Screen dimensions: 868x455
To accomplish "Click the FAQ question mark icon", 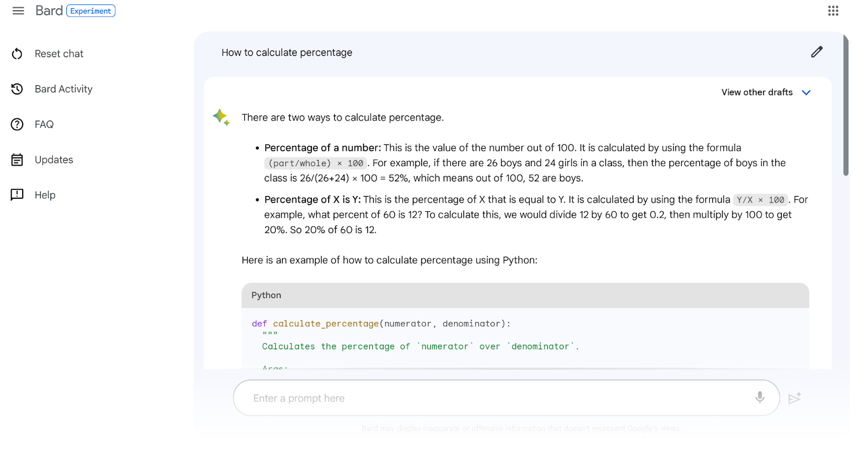I will [17, 124].
